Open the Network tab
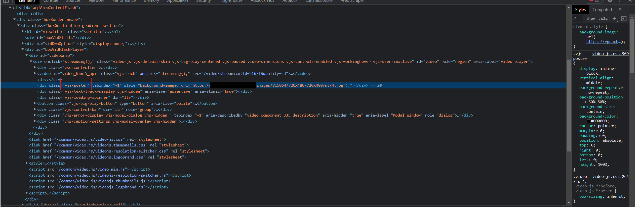The width and height of the screenshot is (644, 207). [x=96, y=1]
